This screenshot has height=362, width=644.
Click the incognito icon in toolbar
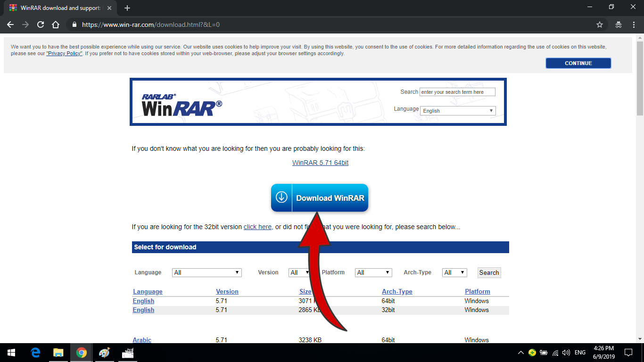[x=619, y=25]
